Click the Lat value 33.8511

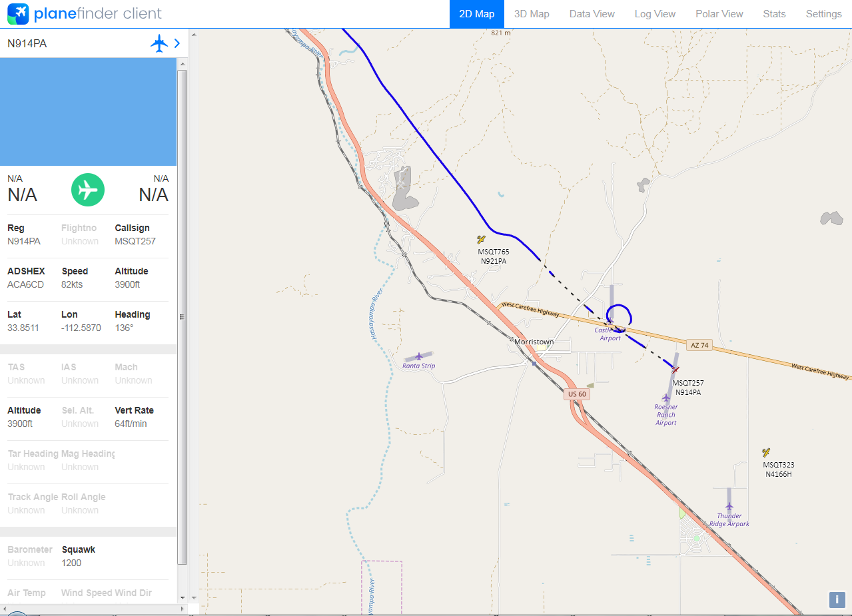23,328
